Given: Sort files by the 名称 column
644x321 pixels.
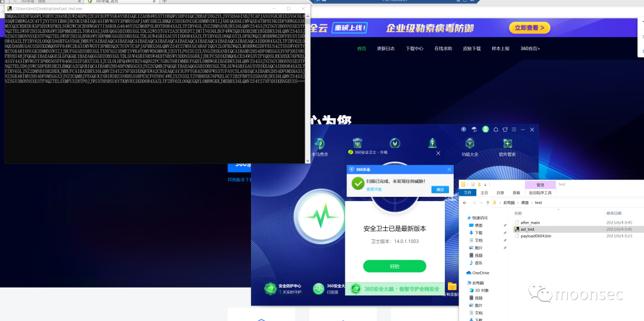Looking at the screenshot, I should click(x=518, y=214).
